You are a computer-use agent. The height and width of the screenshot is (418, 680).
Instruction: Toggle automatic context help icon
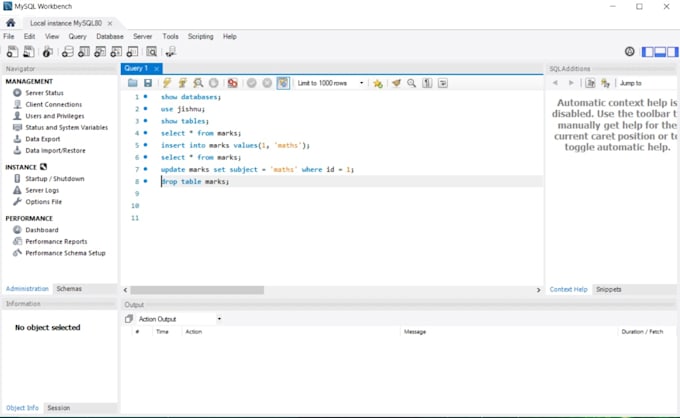605,83
